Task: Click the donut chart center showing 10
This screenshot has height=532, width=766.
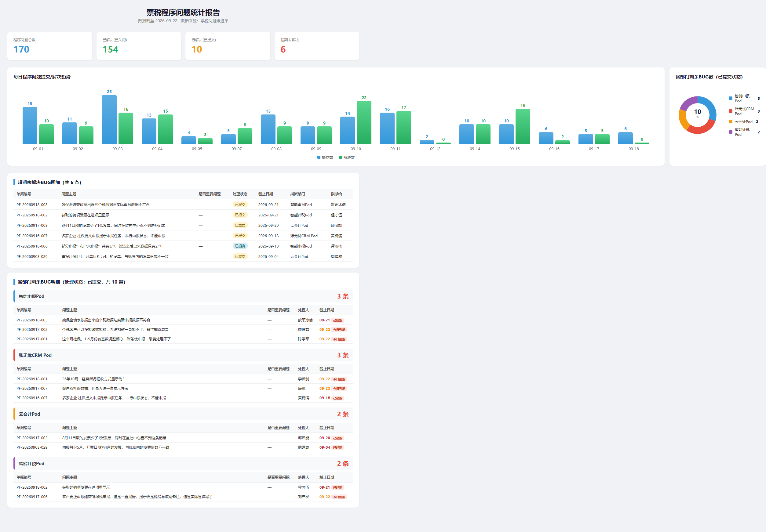Action: tap(697, 113)
